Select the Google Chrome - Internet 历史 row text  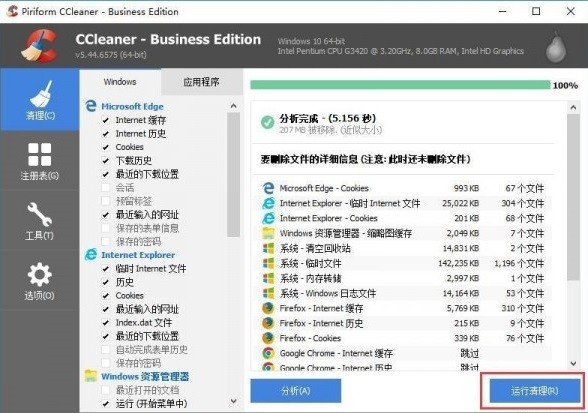[336, 367]
